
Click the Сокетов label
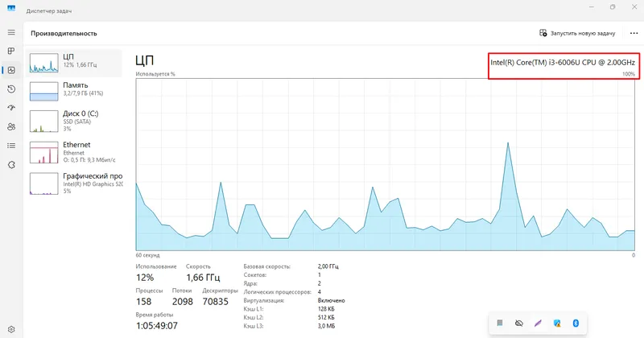pos(254,274)
